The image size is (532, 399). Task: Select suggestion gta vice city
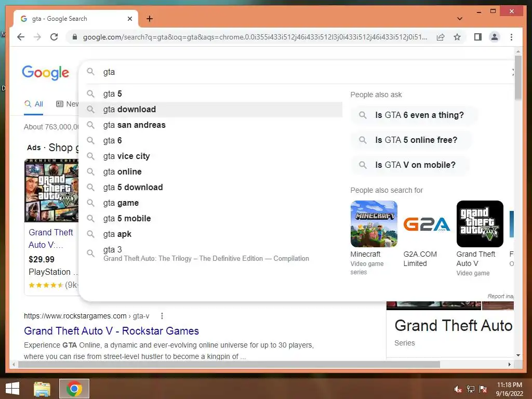point(211,156)
